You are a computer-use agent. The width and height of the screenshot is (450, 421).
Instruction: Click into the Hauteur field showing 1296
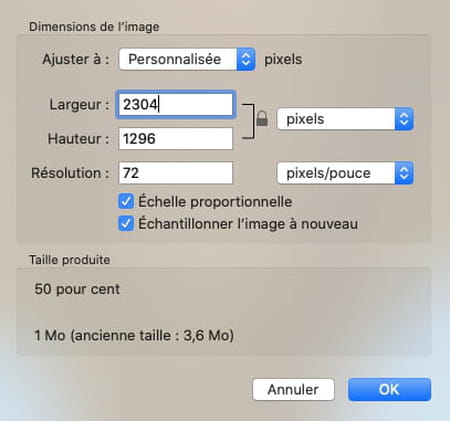176,139
